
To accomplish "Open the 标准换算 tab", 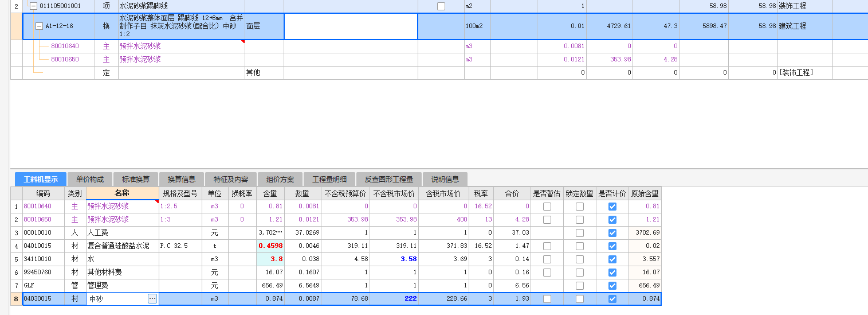I will pos(136,179).
